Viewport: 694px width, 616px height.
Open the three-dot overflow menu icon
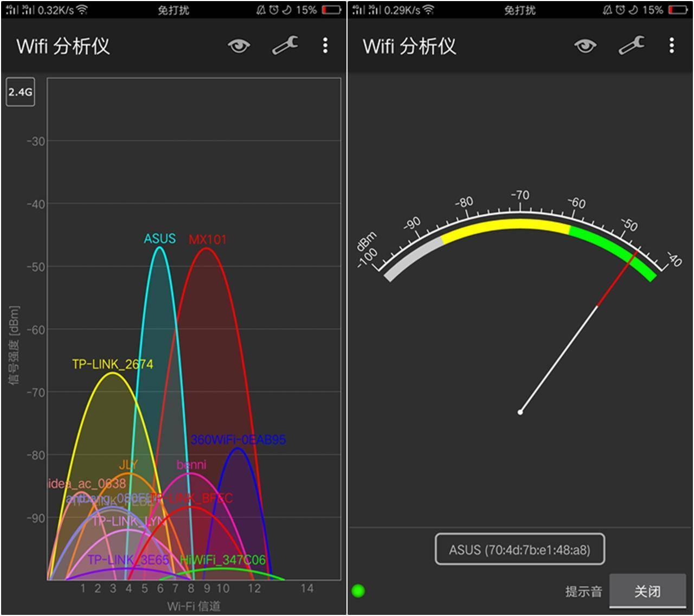click(x=324, y=46)
